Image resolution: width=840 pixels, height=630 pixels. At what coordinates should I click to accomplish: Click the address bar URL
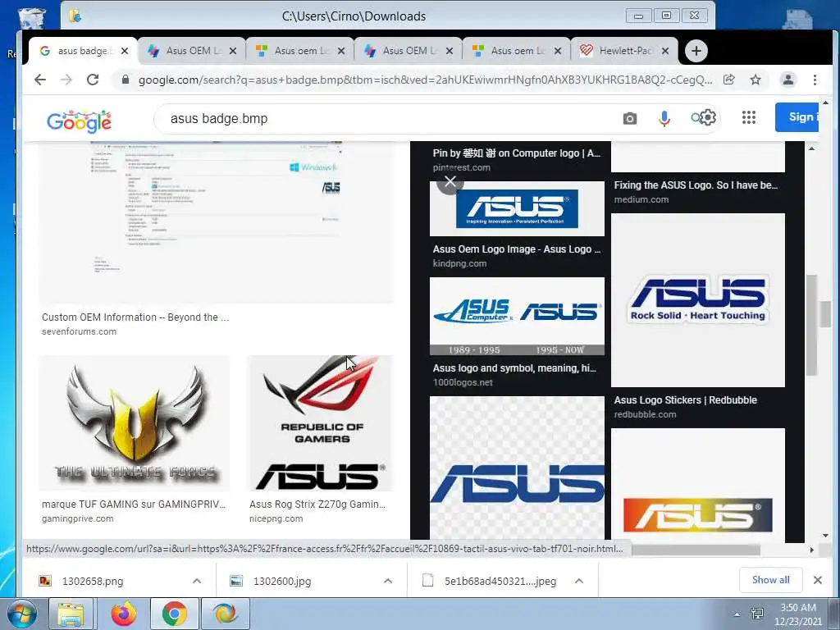click(425, 80)
